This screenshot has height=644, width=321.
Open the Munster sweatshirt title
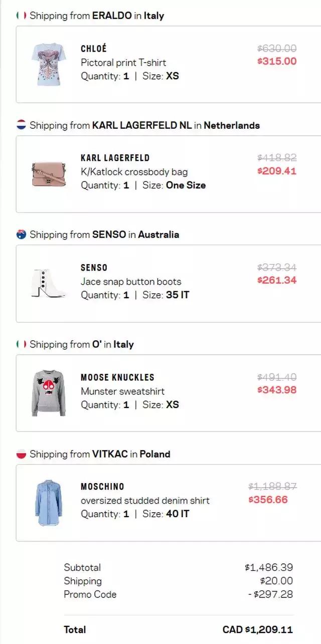click(122, 391)
